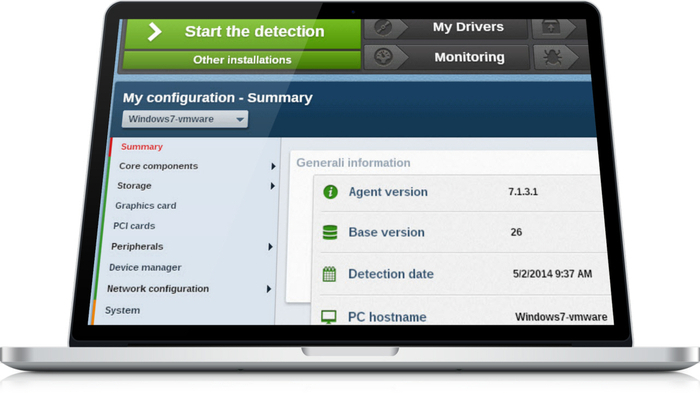This screenshot has width=700, height=393.
Task: Open Graphics card section
Action: click(x=146, y=205)
